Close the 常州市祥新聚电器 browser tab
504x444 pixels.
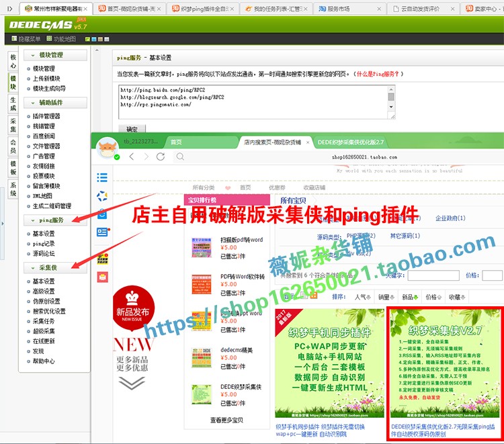click(x=85, y=9)
